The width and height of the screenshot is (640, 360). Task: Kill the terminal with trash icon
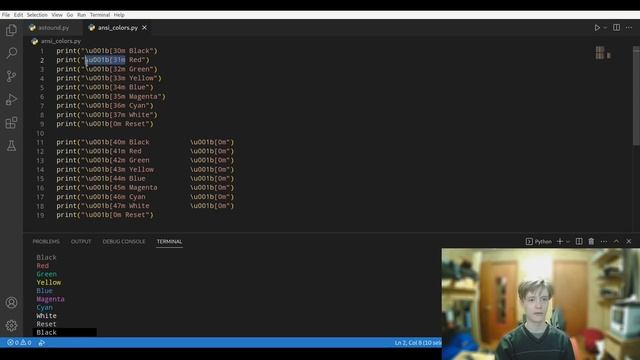(x=591, y=242)
